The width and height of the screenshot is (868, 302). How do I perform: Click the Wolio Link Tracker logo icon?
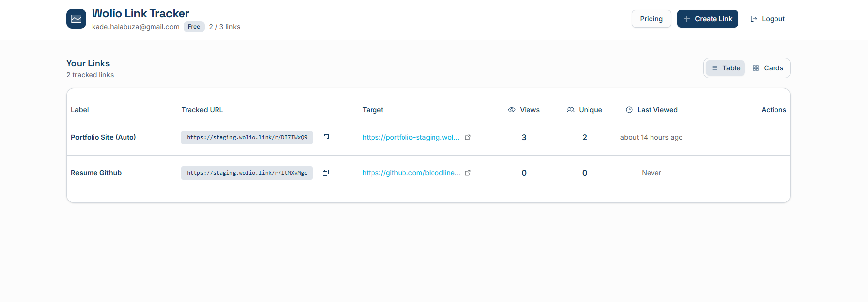76,19
